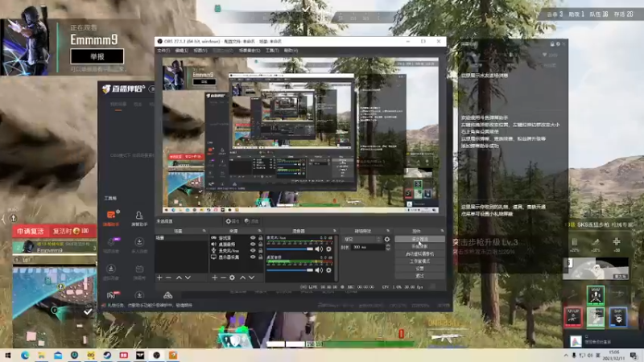The image size is (644, 362).
Task: Hide the 显示器采集 source using its eye icon
Action: (253, 257)
